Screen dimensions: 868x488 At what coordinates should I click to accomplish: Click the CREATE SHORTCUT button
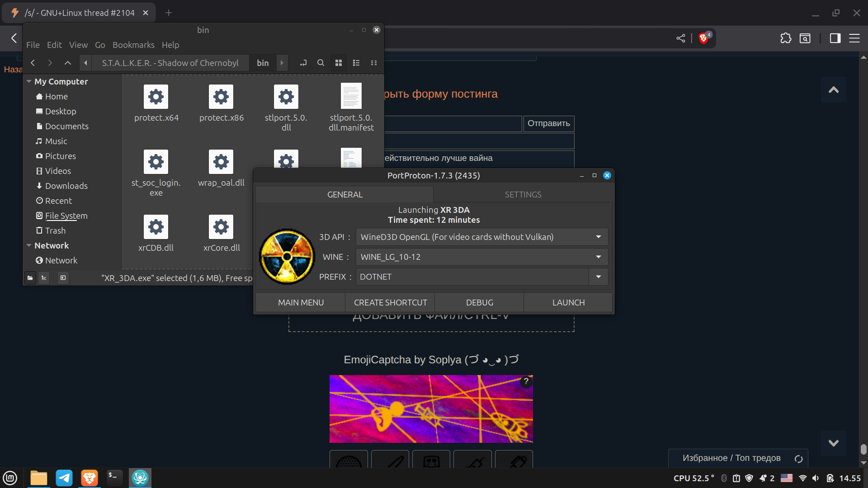390,302
